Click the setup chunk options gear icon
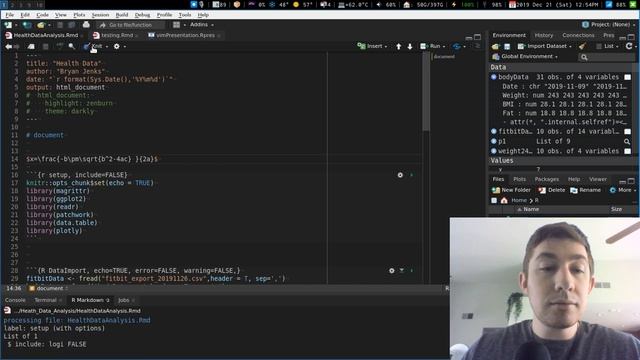This screenshot has width=640, height=360. tap(400, 175)
